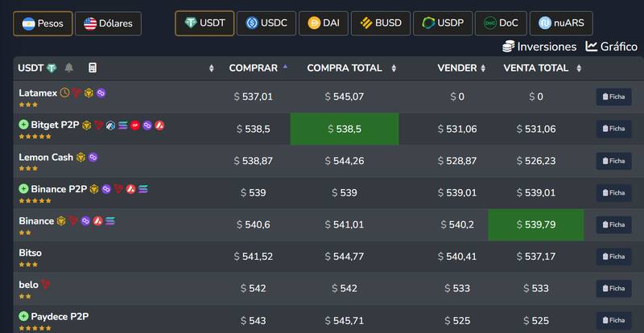This screenshot has width=644, height=333.
Task: Open the Inversiones link
Action: pos(539,47)
